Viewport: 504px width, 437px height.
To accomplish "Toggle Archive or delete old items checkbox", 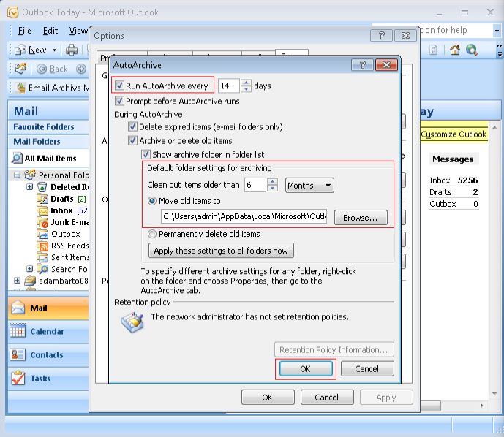I will click(132, 140).
